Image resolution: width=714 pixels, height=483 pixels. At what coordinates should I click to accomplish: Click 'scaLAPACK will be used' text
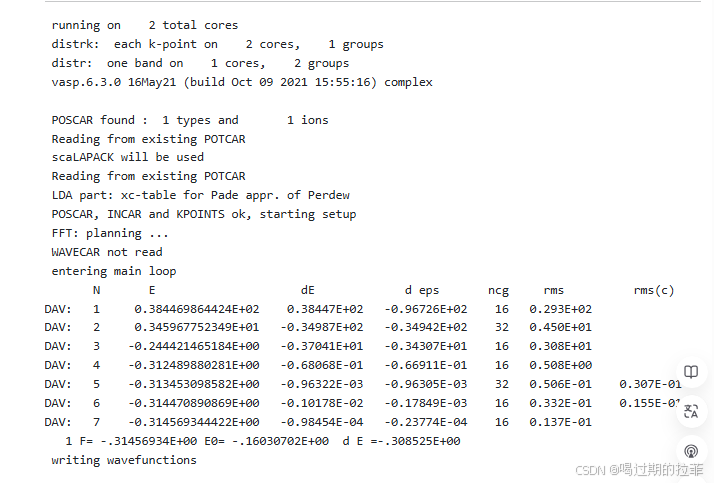(127, 157)
